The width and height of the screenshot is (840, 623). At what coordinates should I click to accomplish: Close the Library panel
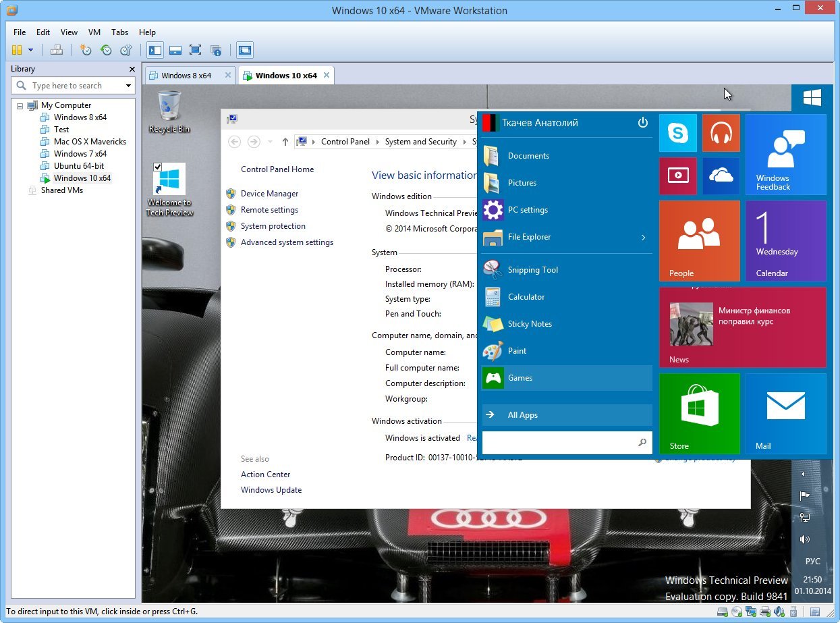(x=132, y=69)
